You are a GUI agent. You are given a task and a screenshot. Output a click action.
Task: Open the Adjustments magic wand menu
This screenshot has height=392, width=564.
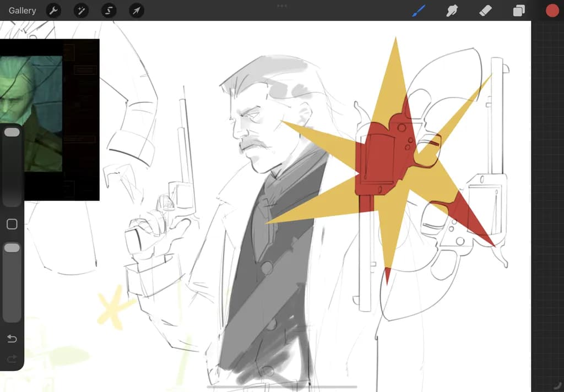(81, 11)
